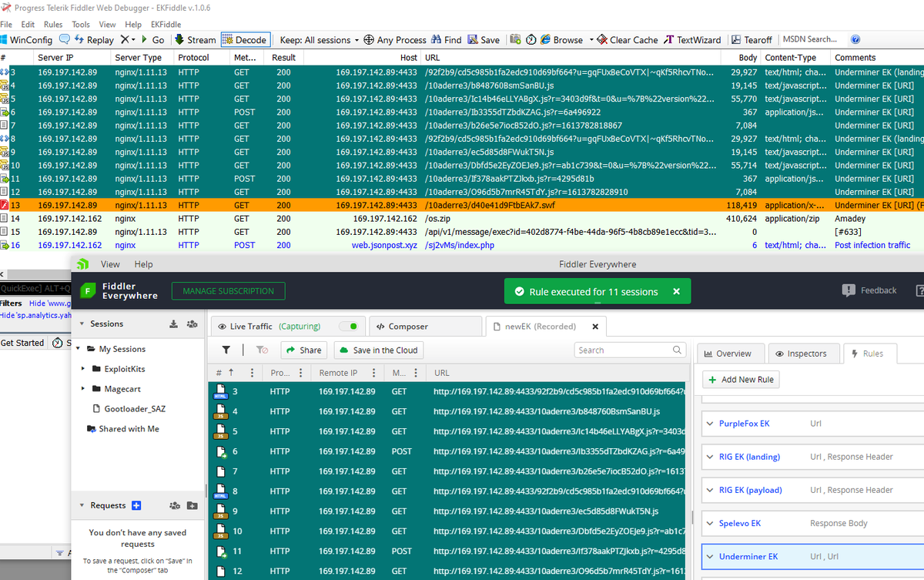The width and height of the screenshot is (924, 580).
Task: Open the EKFiddle menu
Action: pyautogui.click(x=166, y=25)
